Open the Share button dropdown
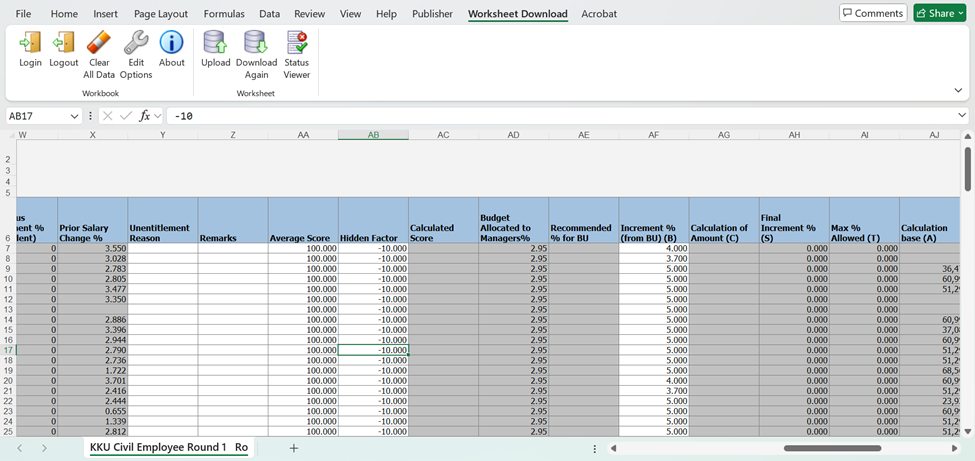The image size is (975, 461). [x=960, y=13]
